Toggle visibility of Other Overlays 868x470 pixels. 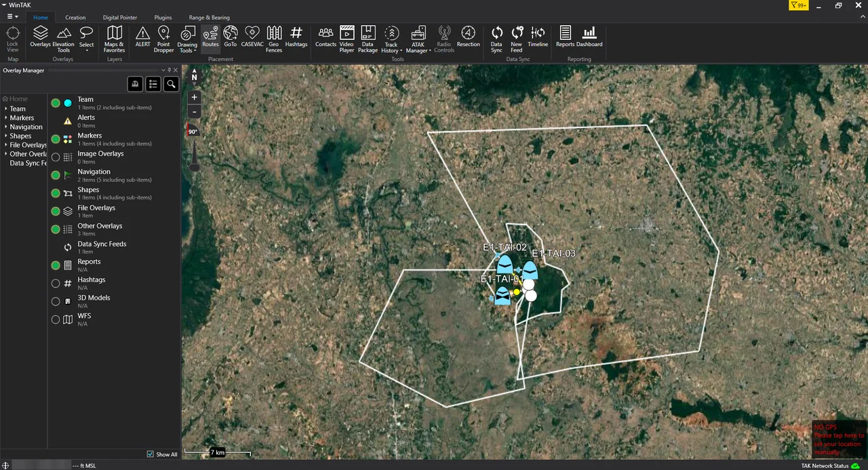pyautogui.click(x=56, y=229)
